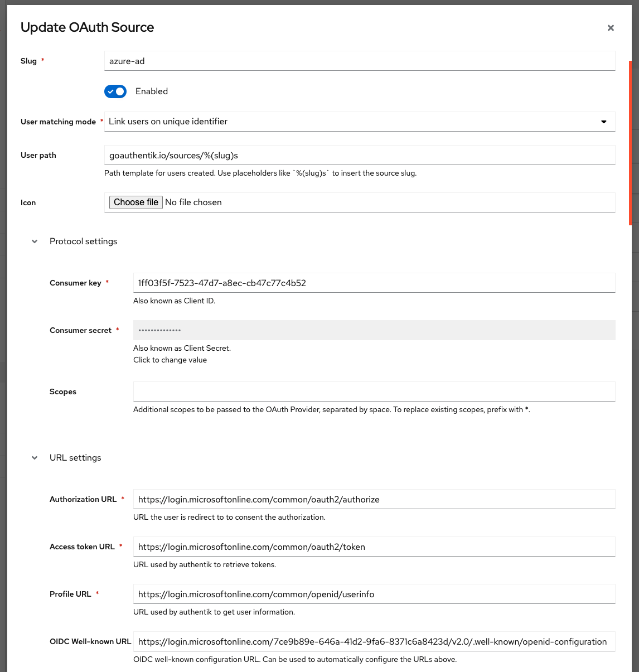This screenshot has height=672, width=639.
Task: Click the User path text field
Action: (360, 156)
